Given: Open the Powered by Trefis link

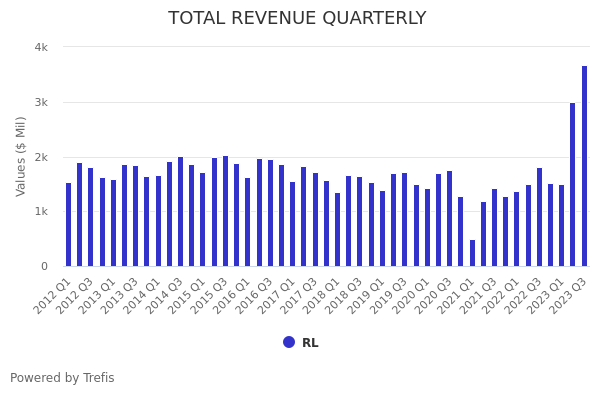Looking at the screenshot, I should 62,378.
